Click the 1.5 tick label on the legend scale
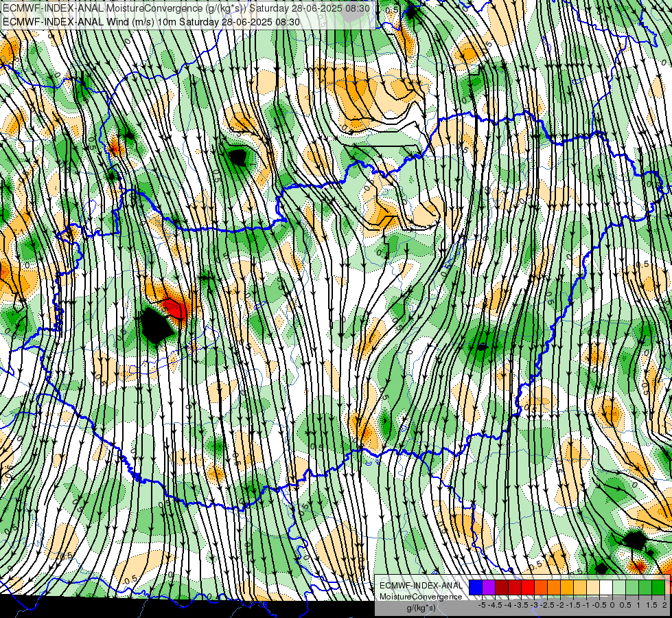This screenshot has width=672, height=618. pos(651,605)
